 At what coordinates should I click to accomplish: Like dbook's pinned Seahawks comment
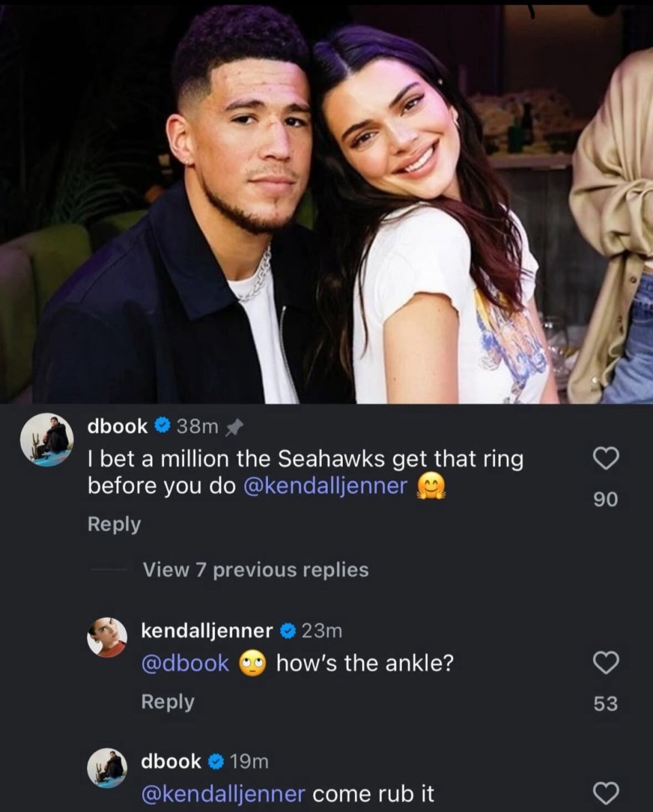pyautogui.click(x=606, y=459)
